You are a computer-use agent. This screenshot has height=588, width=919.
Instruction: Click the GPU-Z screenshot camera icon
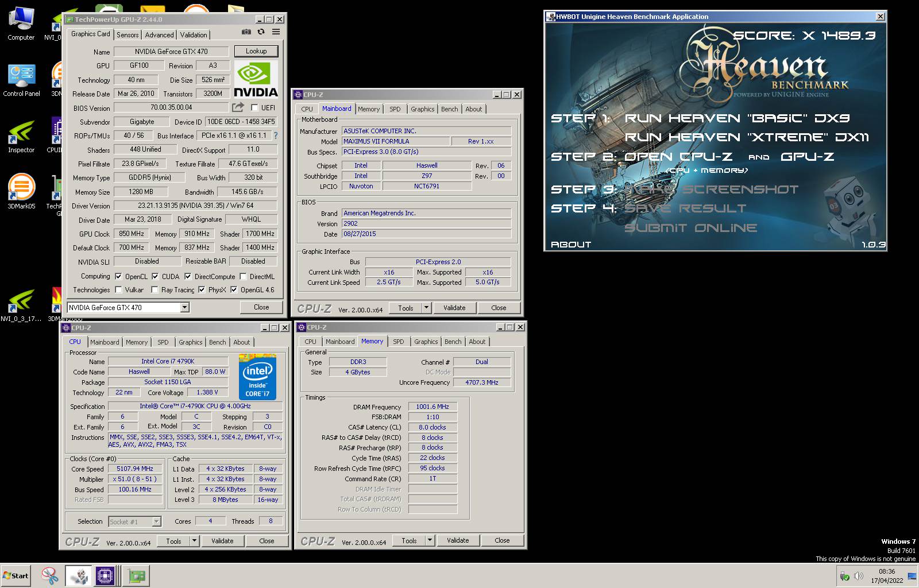point(246,32)
